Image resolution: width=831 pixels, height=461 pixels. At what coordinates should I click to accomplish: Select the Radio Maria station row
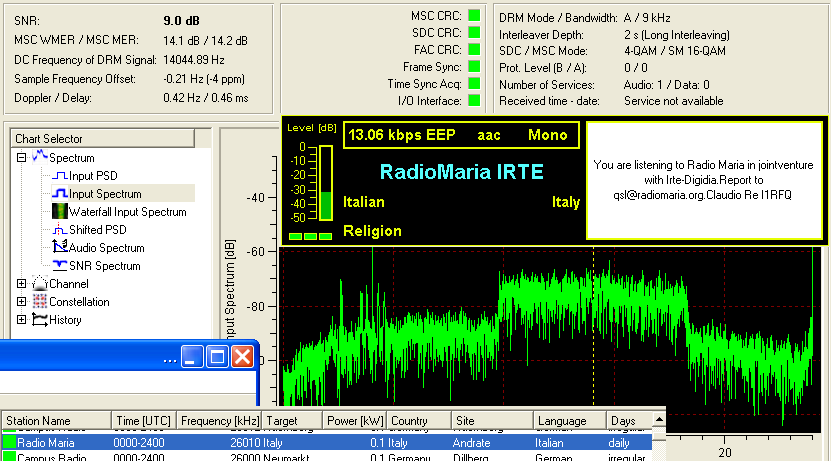pos(327,442)
